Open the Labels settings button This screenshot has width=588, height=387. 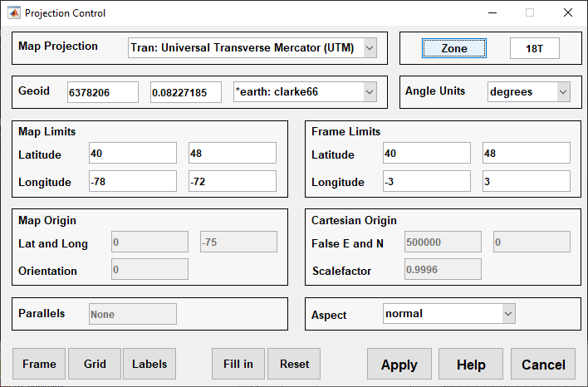pyautogui.click(x=149, y=364)
